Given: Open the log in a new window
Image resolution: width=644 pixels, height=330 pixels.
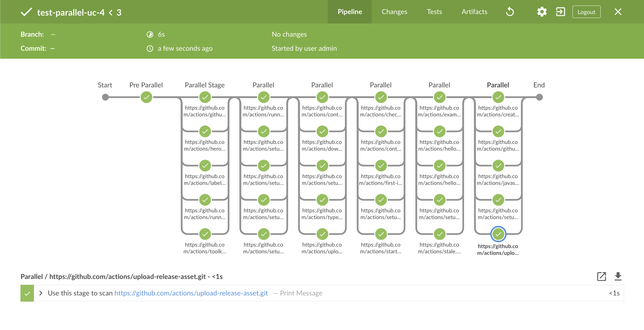Looking at the screenshot, I should tap(602, 277).
